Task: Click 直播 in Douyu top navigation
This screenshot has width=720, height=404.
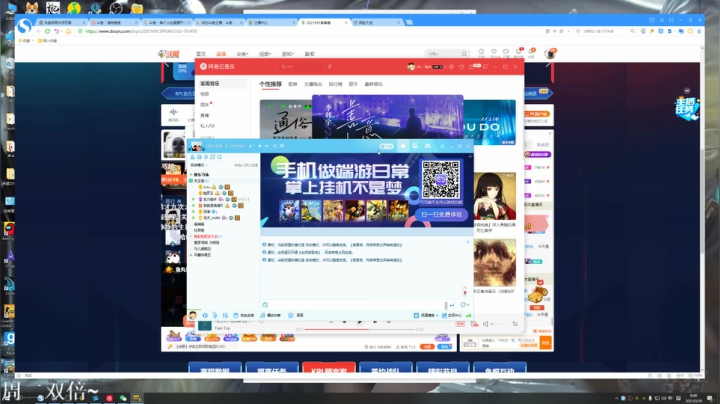Action: (221, 54)
